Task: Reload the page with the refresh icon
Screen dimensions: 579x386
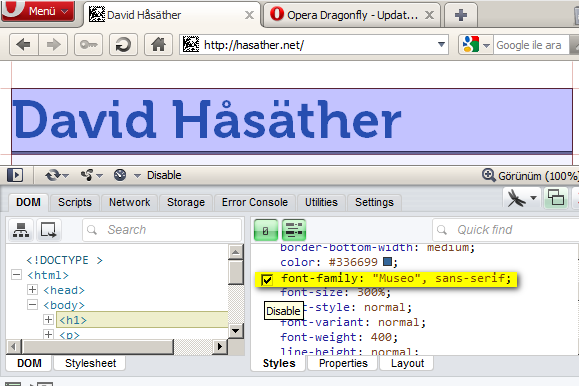Action: point(123,45)
